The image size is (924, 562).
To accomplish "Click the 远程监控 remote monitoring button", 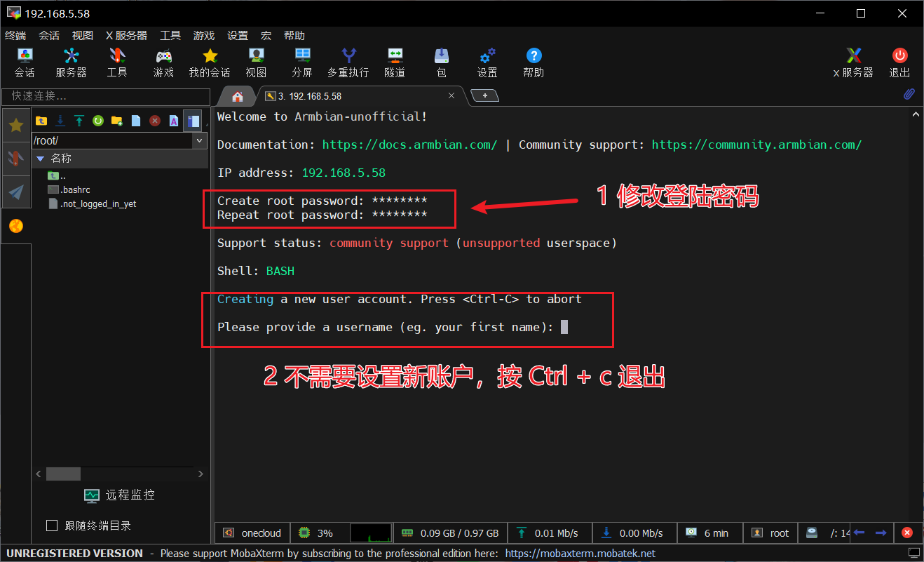I will point(120,495).
